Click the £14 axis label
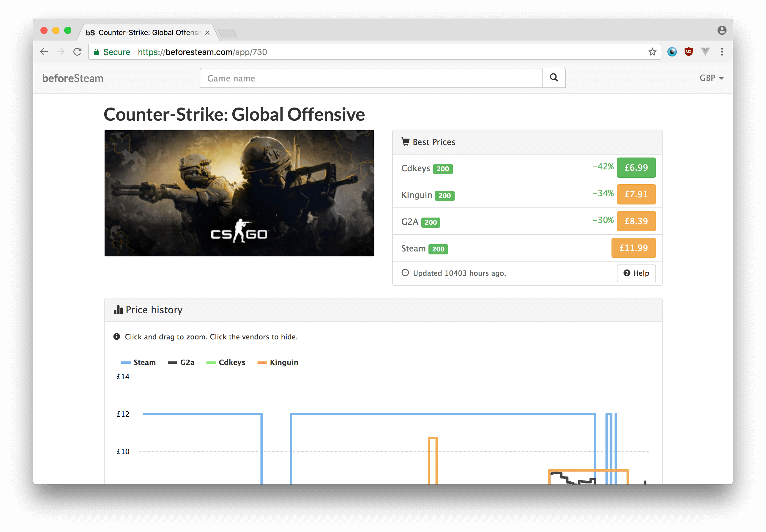Screen dimensions: 766x532 [123, 377]
